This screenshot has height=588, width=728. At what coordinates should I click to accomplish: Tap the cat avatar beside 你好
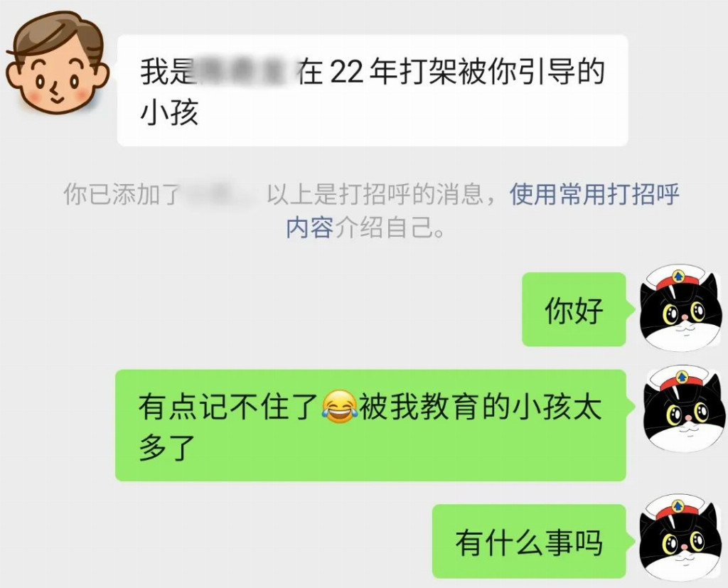(x=681, y=309)
